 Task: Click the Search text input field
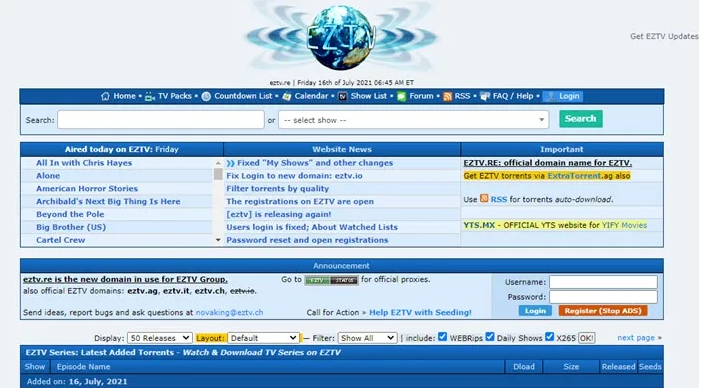pyautogui.click(x=160, y=120)
